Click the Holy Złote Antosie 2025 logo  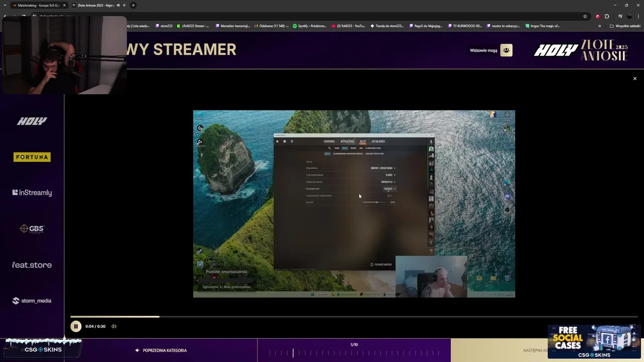coord(581,50)
